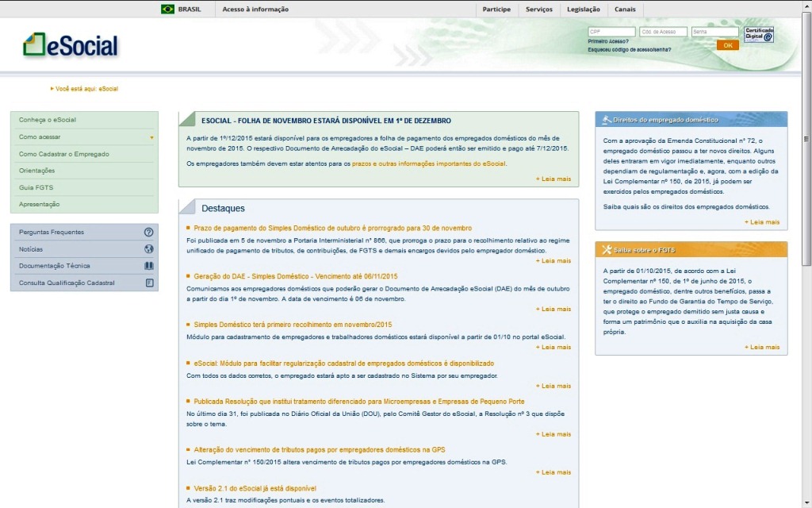
Task: Open Legislação in top bar
Action: point(583,10)
